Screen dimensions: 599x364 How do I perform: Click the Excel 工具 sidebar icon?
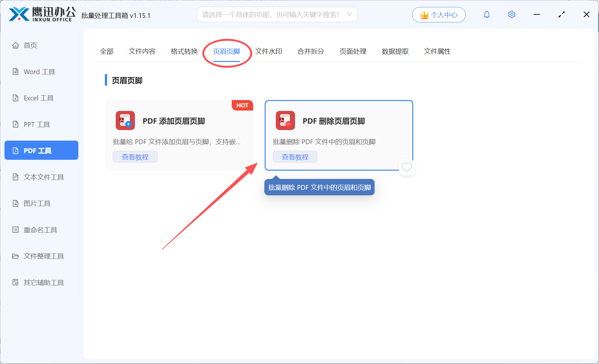15,98
